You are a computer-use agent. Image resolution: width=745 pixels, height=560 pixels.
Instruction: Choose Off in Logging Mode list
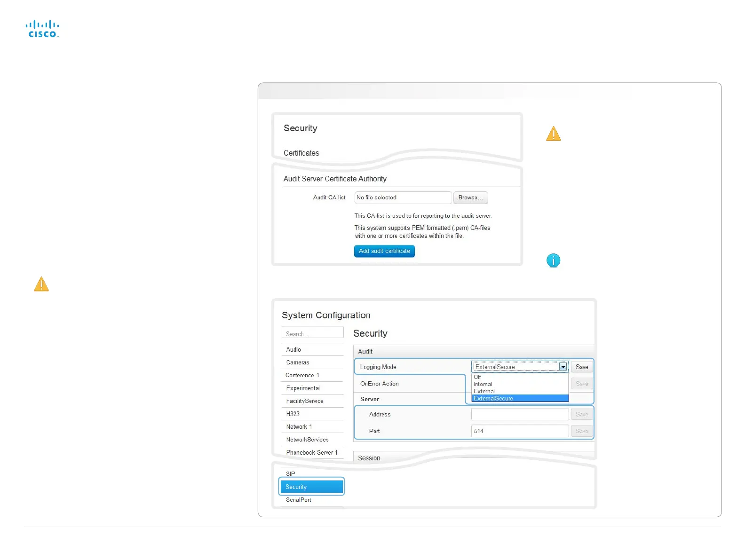(x=520, y=377)
